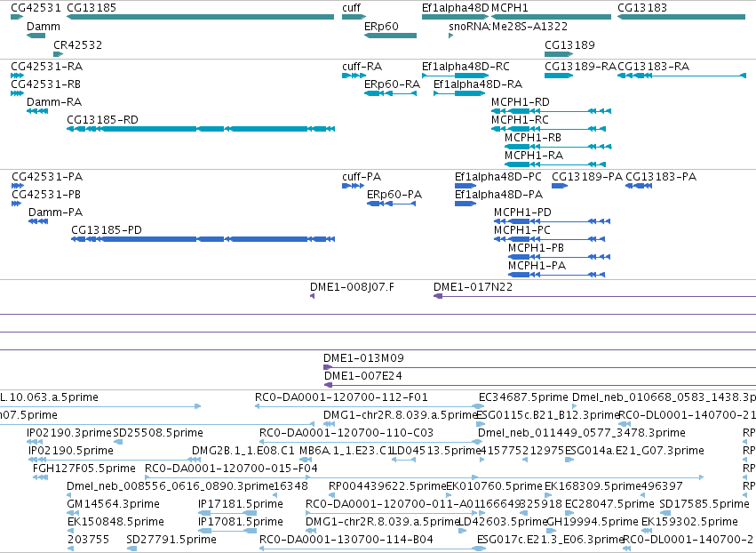756x553 pixels.
Task: Click the Damm-RA transcript label
Action: 54,102
